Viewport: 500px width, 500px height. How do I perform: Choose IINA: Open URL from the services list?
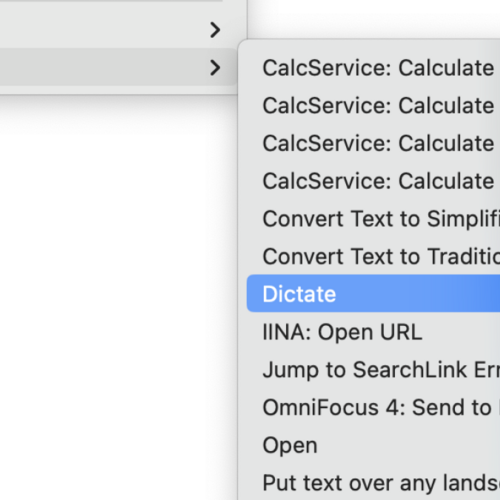pos(373,332)
